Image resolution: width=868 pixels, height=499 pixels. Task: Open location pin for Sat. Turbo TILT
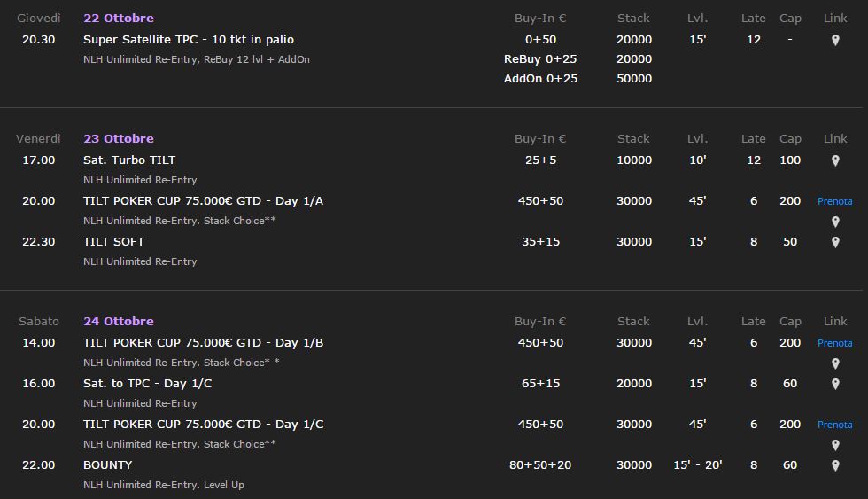tap(835, 160)
